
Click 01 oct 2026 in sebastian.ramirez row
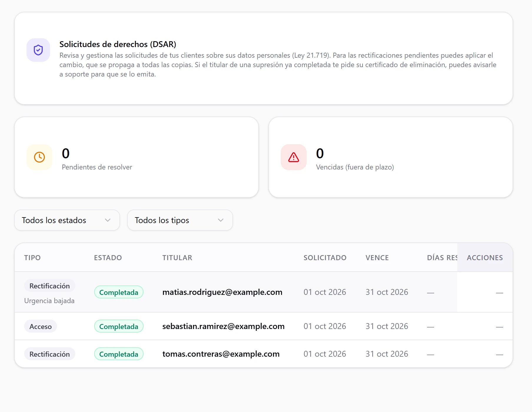325,326
